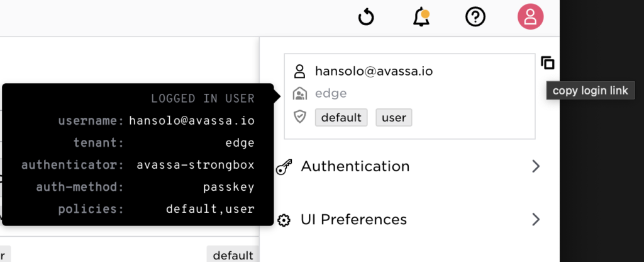Click the refresh icon in top bar
644x262 pixels.
pyautogui.click(x=366, y=18)
